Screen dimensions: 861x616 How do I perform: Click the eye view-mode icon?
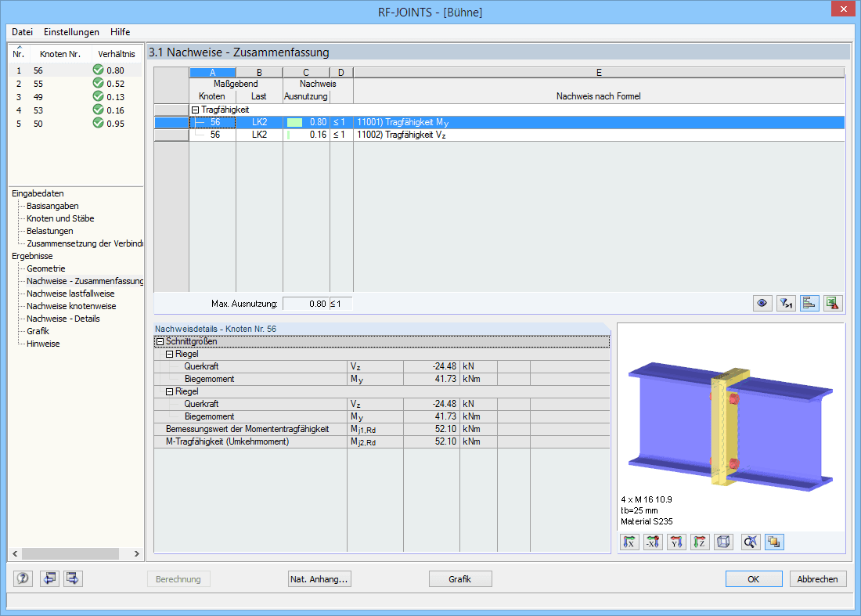tap(762, 303)
